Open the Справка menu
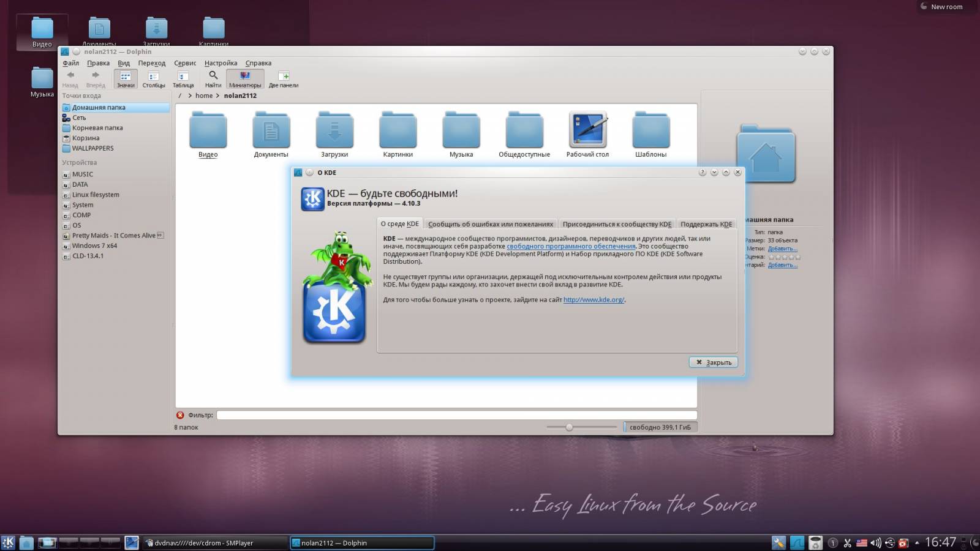980x551 pixels. click(x=258, y=63)
